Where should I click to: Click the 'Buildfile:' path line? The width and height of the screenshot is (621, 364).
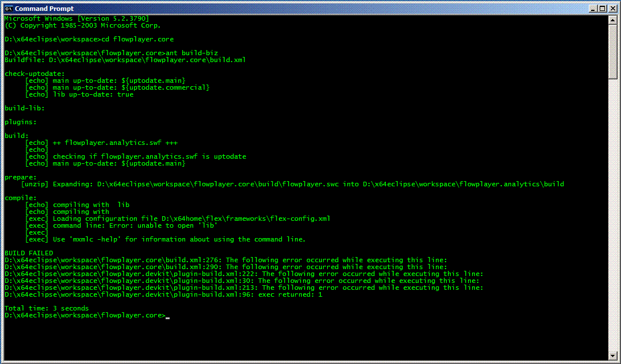125,60
